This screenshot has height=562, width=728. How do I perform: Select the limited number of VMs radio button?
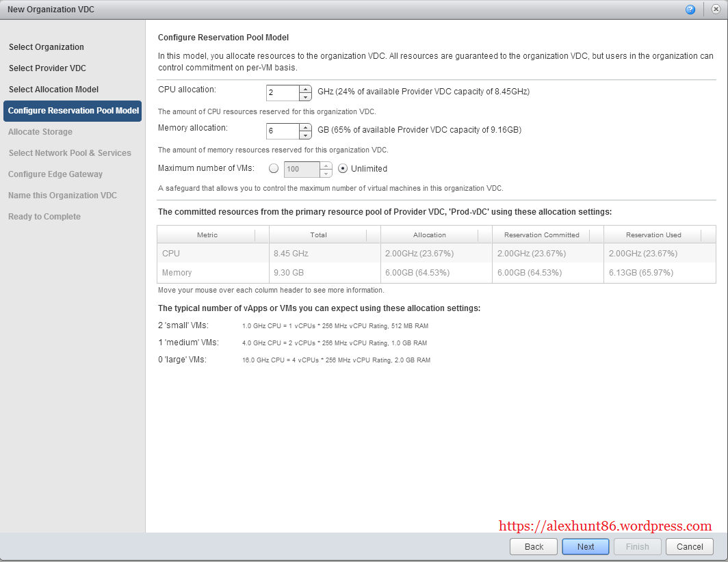coord(274,168)
